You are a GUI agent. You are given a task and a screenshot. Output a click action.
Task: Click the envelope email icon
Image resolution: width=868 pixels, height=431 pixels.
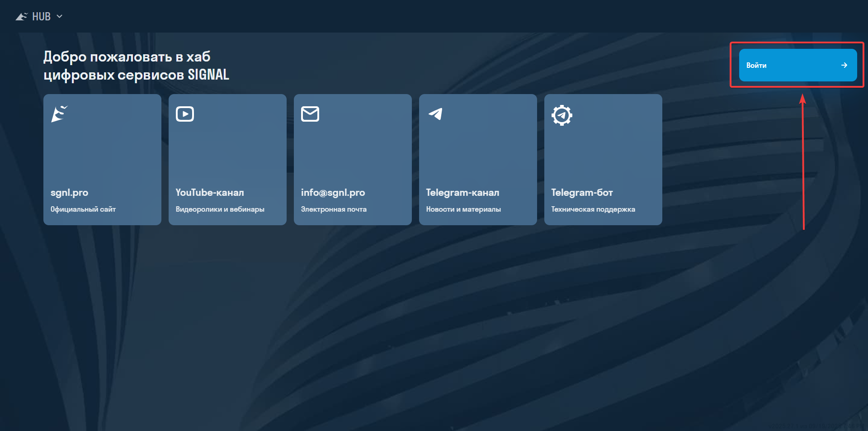[x=310, y=114]
